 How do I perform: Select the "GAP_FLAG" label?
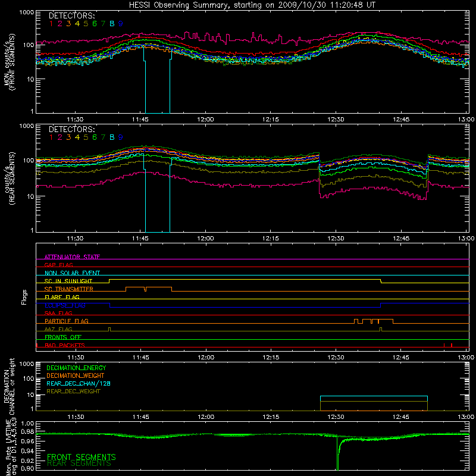point(58,265)
